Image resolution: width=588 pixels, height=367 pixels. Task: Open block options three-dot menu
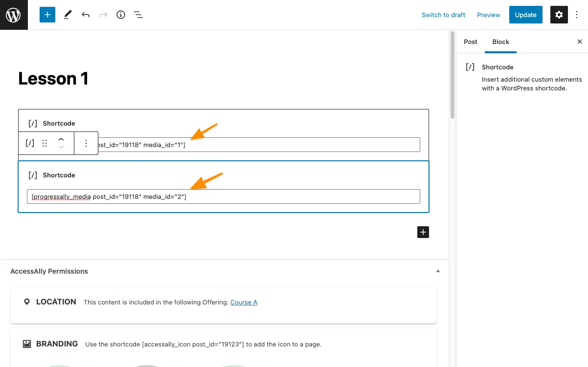[x=86, y=143]
